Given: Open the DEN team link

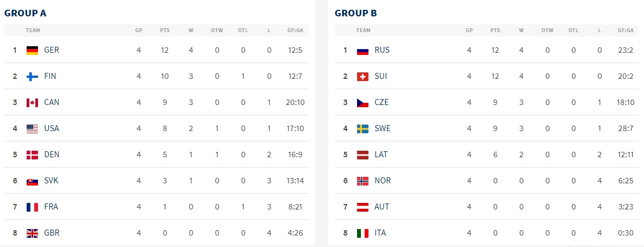Looking at the screenshot, I should [x=52, y=155].
